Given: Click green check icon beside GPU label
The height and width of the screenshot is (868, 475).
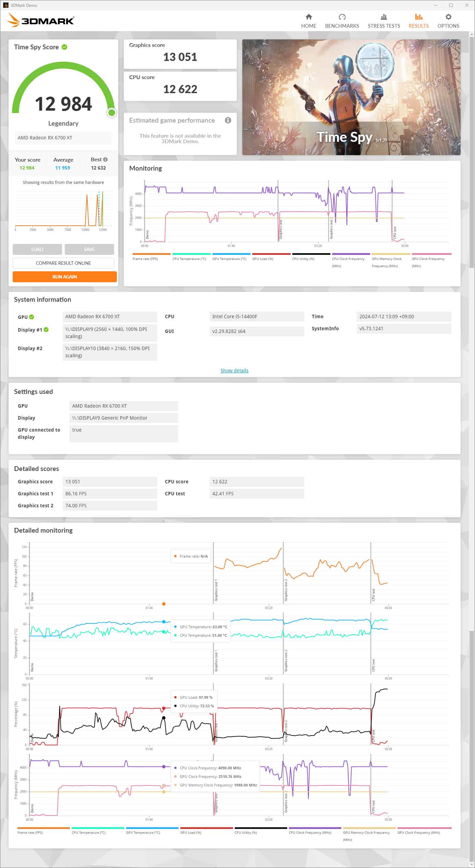Looking at the screenshot, I should [x=32, y=317].
